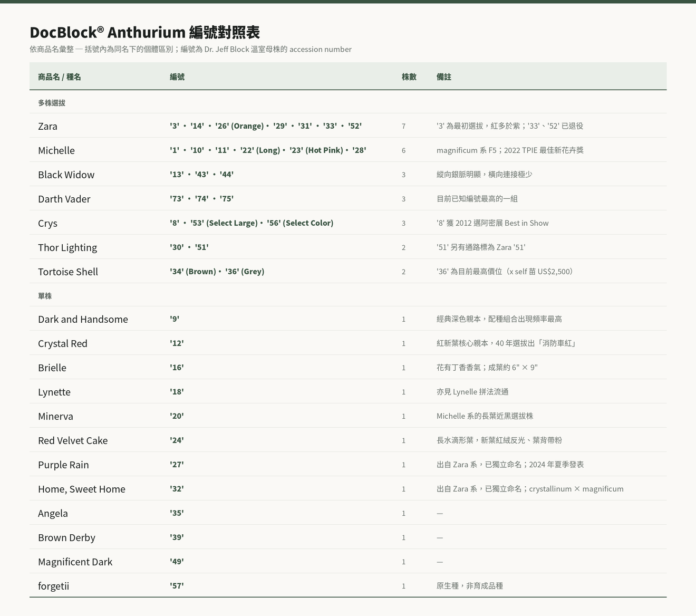Click note "'51' 另有通路標為 Zara '51'"
Viewport: 696px width, 616px height.
[481, 247]
